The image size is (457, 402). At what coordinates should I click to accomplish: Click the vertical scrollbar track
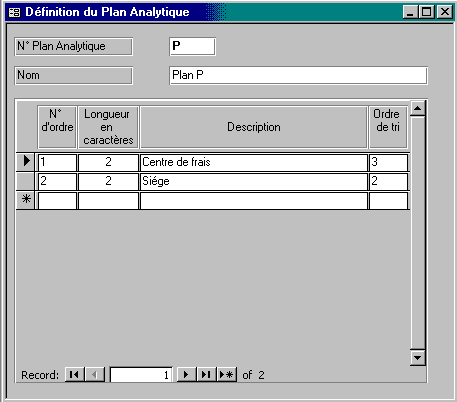click(x=417, y=233)
